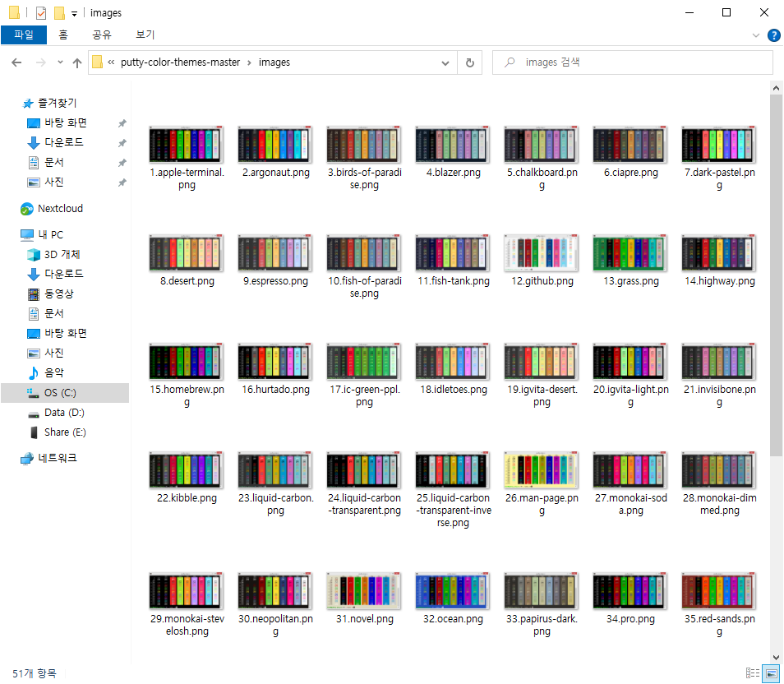Viewport: 784px width, 684px height.
Task: Switch to details view in status bar
Action: [753, 673]
